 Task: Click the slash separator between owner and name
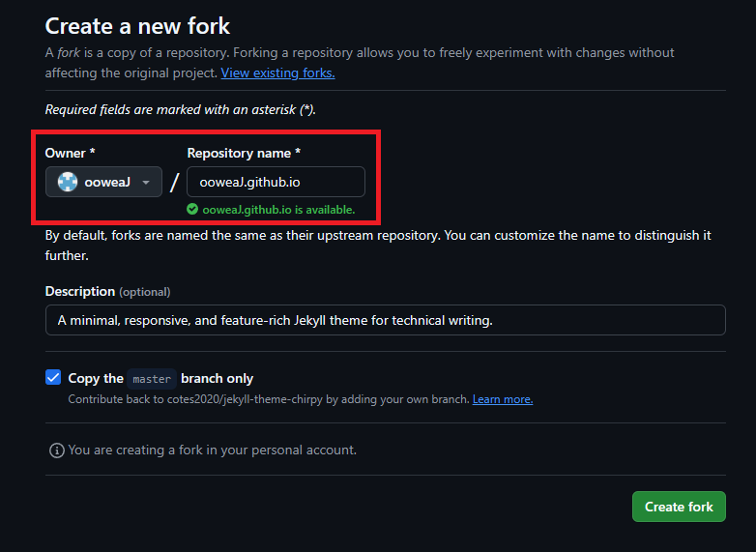pos(174,182)
